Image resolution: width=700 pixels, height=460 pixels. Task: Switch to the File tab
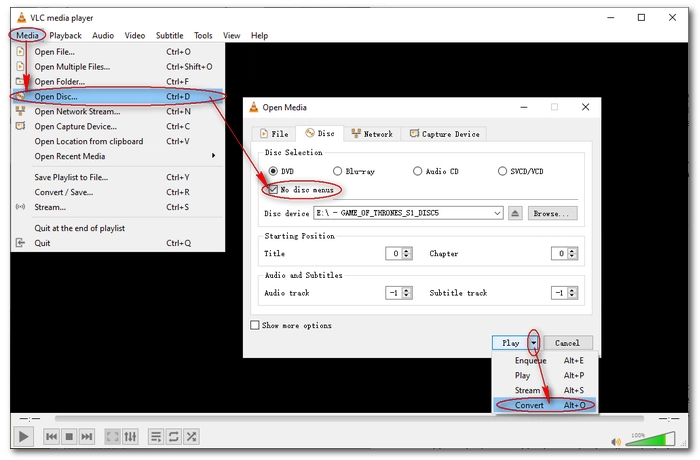coord(274,134)
